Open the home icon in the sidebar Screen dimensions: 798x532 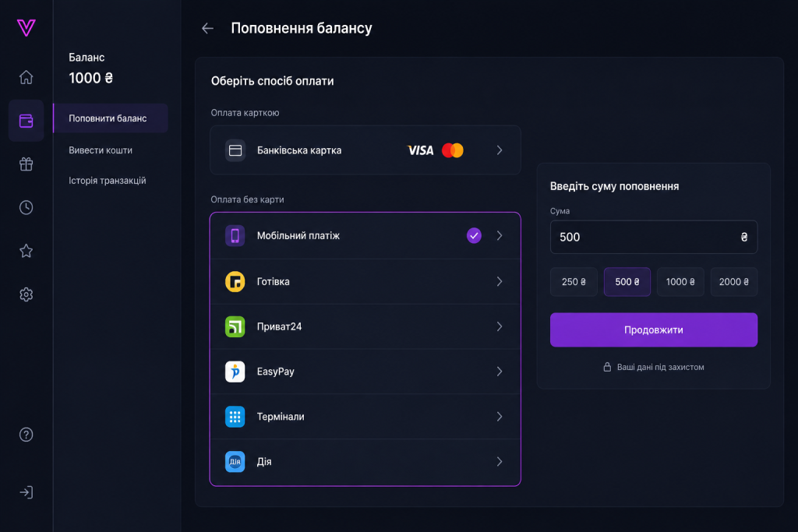pyautogui.click(x=26, y=77)
